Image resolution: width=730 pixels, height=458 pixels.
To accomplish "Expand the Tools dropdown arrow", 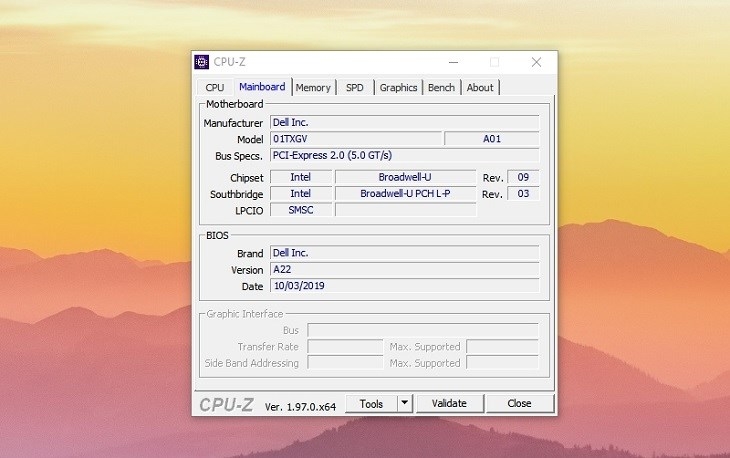I will tap(404, 404).
